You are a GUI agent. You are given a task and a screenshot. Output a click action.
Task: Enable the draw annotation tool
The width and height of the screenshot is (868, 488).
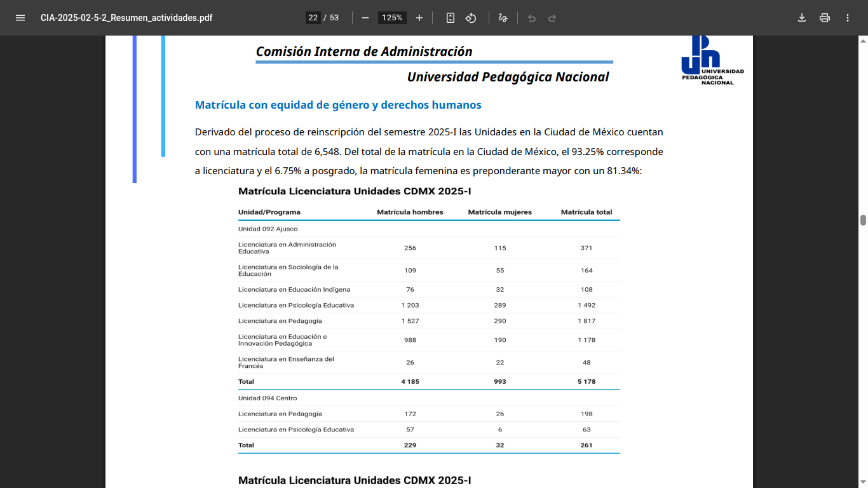coord(503,18)
